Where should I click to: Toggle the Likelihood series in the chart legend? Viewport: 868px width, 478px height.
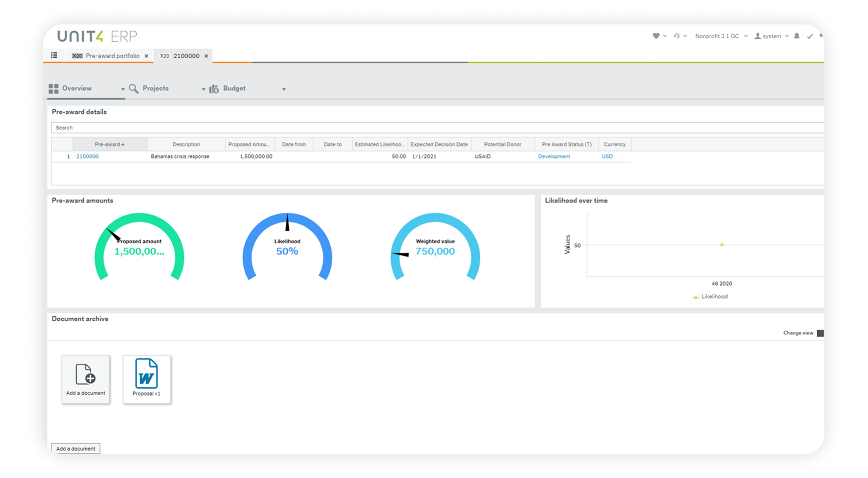tap(711, 297)
